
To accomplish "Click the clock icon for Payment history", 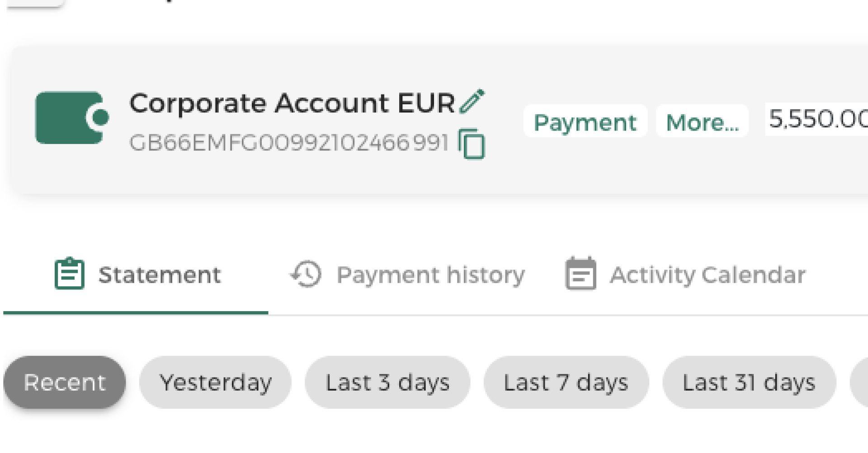I will pyautogui.click(x=304, y=274).
